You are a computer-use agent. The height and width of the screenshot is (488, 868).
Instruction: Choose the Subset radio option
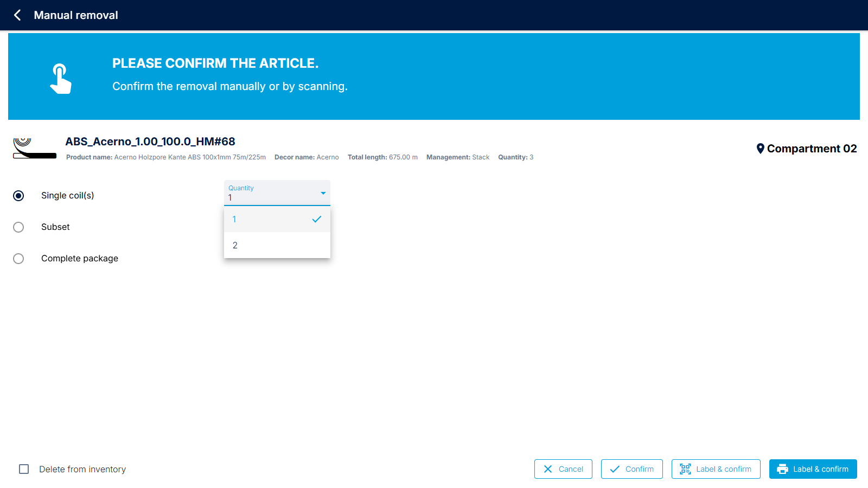18,227
